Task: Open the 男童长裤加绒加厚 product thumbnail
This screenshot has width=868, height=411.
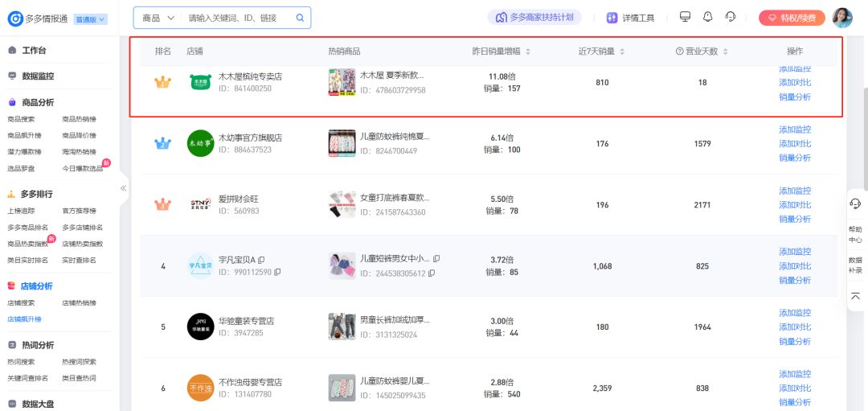Action: click(x=342, y=327)
